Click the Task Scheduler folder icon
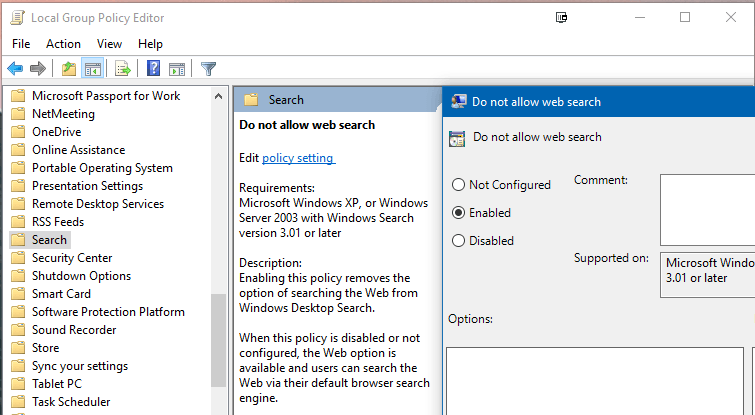 tap(18, 402)
